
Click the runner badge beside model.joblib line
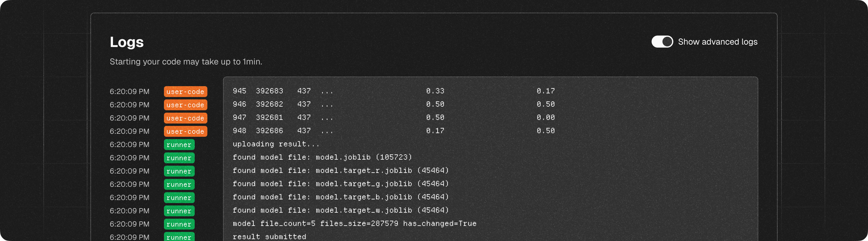click(x=179, y=158)
